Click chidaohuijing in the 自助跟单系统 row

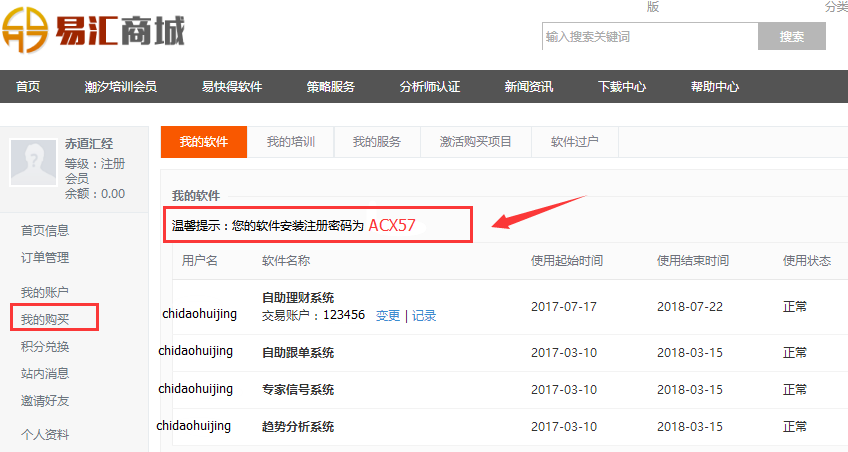coord(196,351)
